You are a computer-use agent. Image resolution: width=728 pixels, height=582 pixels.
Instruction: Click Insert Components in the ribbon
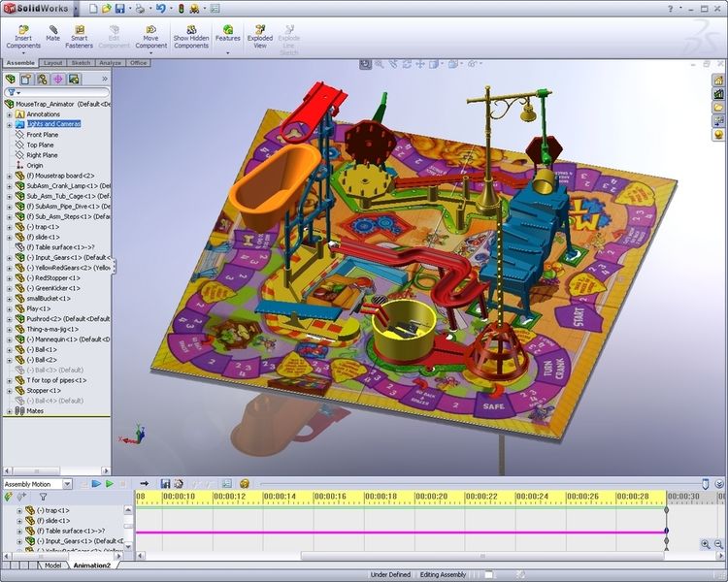(x=23, y=37)
